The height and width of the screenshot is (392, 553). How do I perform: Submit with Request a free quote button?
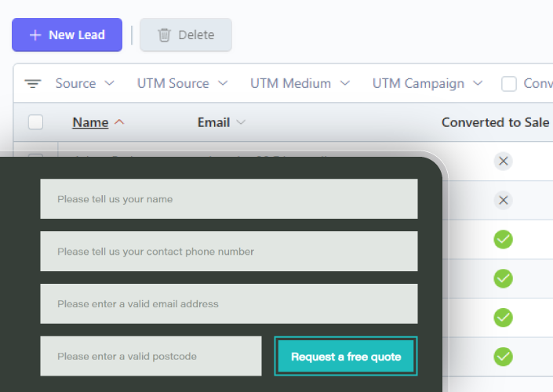click(346, 357)
